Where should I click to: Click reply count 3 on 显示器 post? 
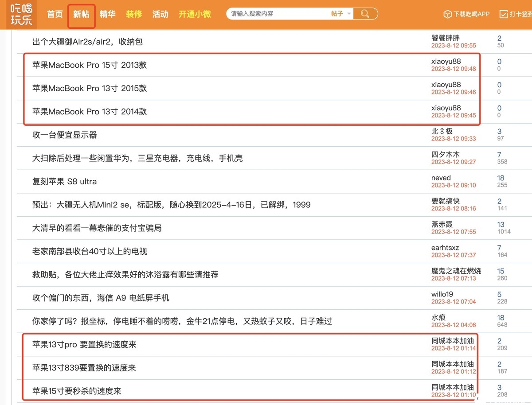pyautogui.click(x=499, y=132)
